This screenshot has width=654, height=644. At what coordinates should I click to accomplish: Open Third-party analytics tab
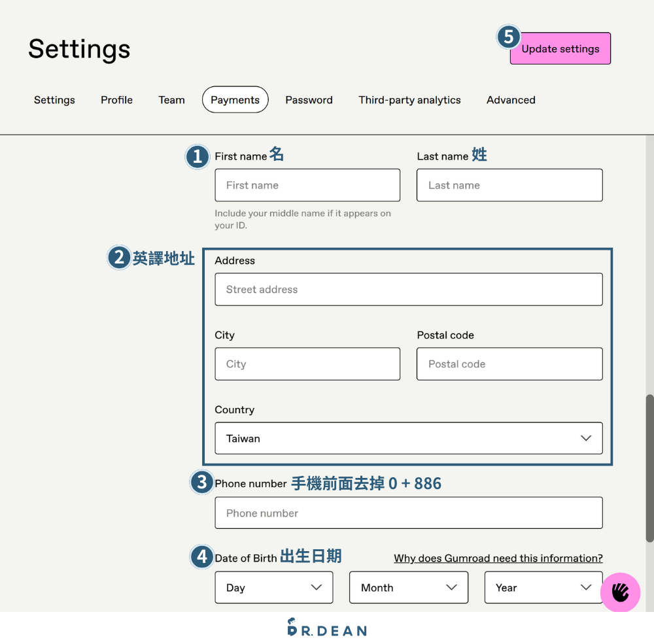(409, 100)
